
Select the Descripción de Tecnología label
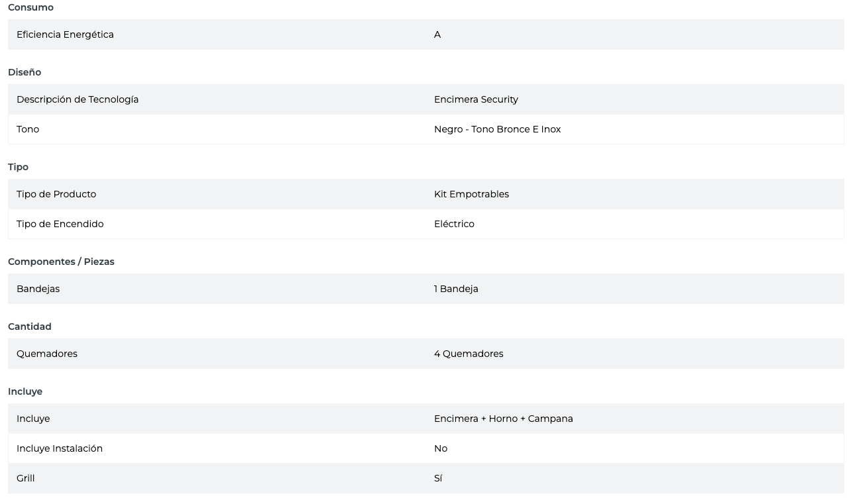click(78, 99)
